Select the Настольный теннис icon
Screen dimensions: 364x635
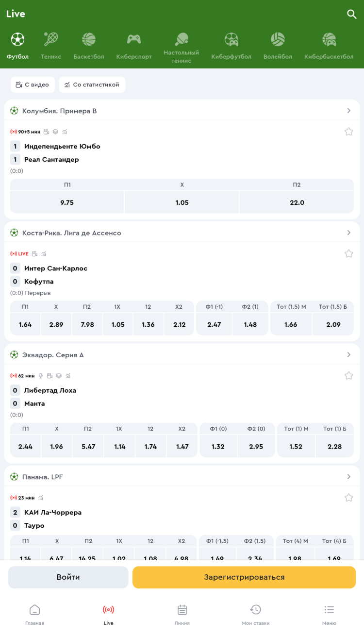[x=182, y=39]
